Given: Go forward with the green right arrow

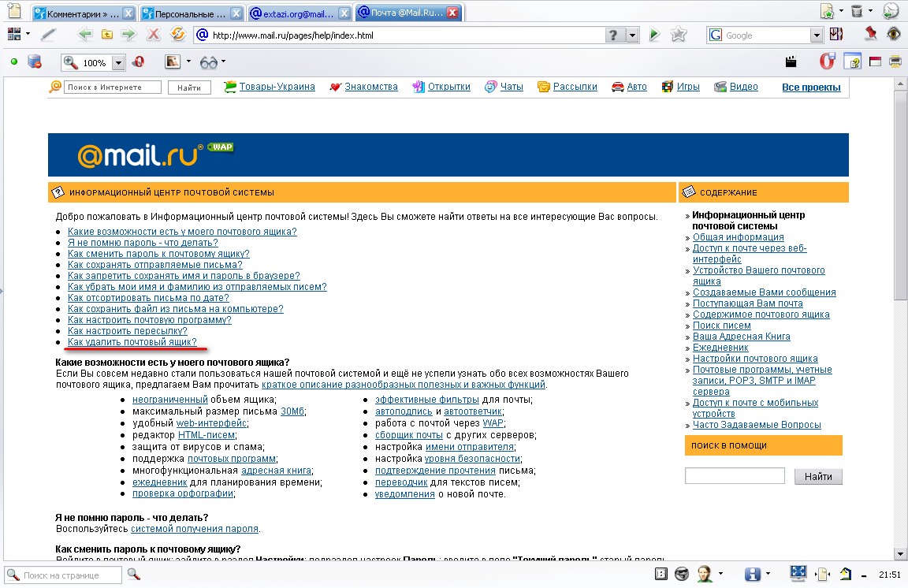Looking at the screenshot, I should [128, 35].
